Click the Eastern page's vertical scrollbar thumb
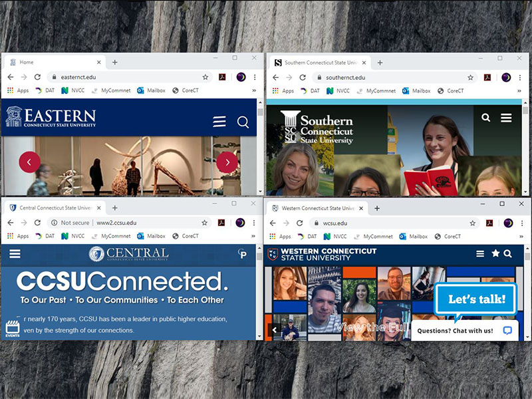Viewport: 532px width, 399px height. click(x=260, y=112)
